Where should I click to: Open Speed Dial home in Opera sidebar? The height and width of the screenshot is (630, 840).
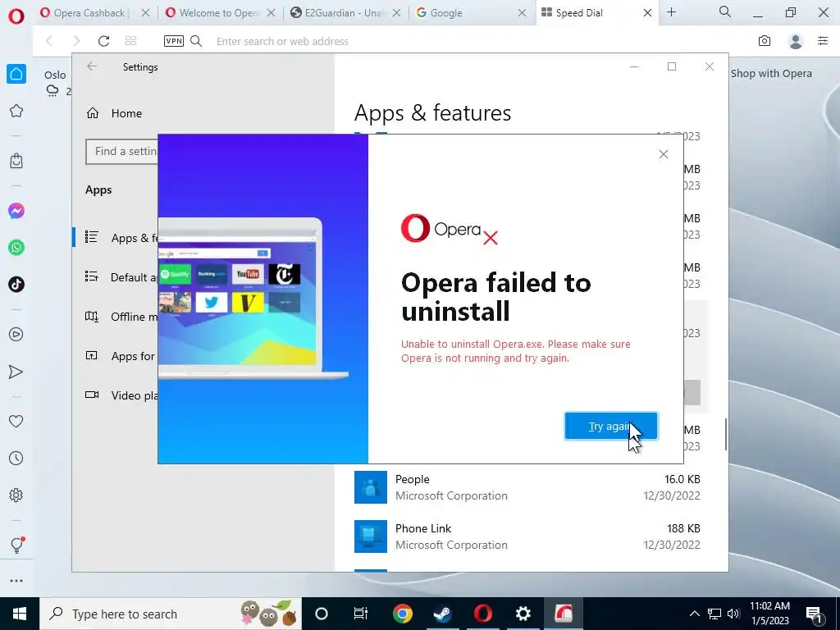coord(16,74)
